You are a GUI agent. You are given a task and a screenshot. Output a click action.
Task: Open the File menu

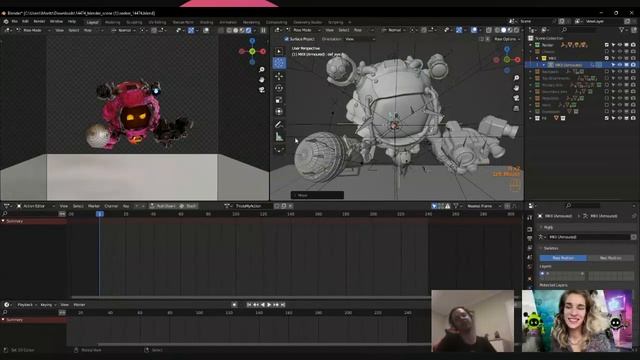pos(15,22)
